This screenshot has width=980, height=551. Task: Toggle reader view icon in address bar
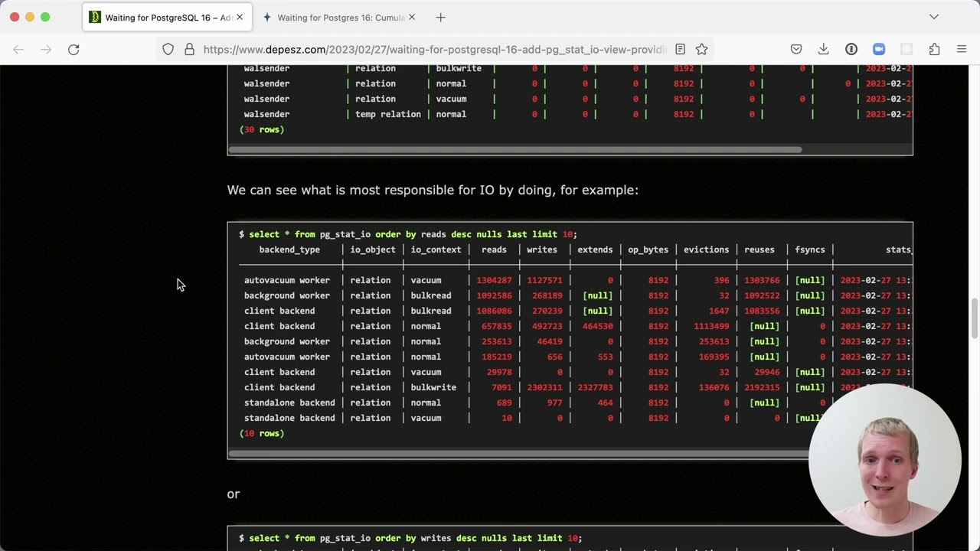(x=680, y=49)
